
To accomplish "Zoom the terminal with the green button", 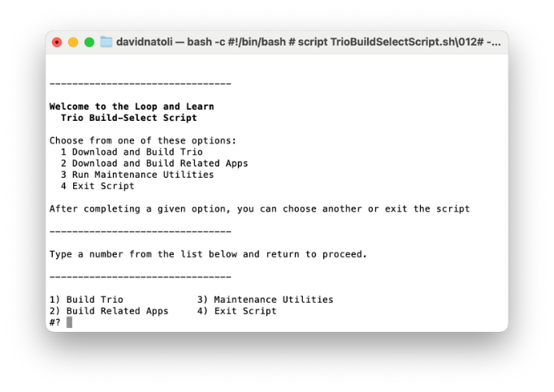I will coord(89,42).
